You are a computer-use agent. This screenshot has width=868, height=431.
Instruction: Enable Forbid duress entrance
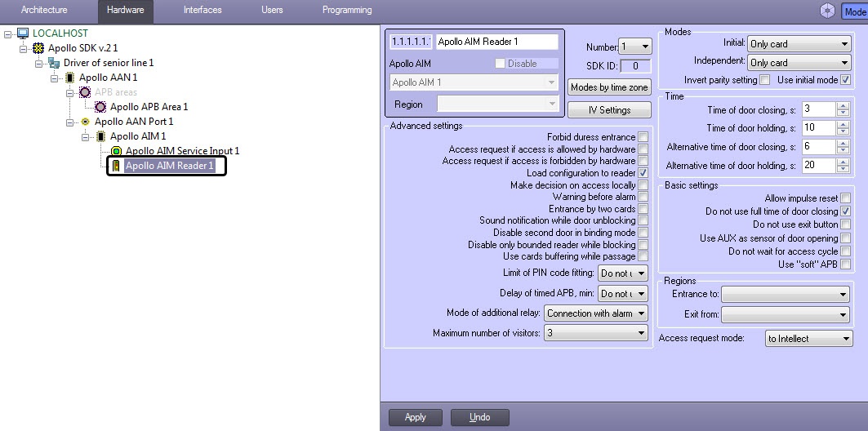click(643, 136)
